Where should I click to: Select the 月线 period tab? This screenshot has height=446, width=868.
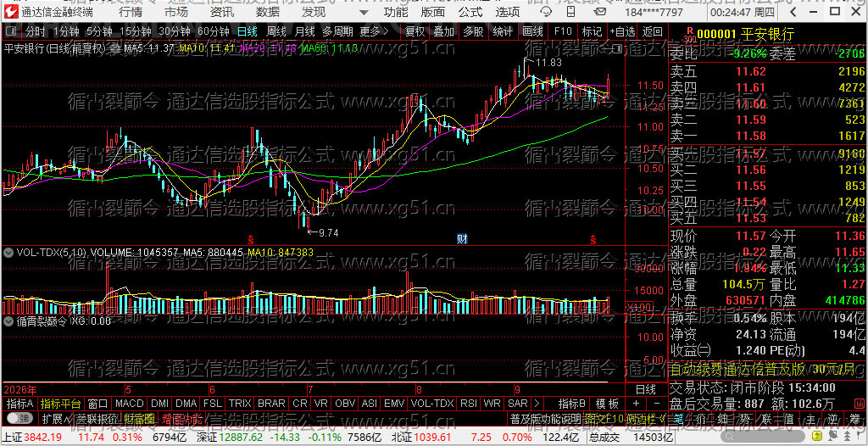coord(304,32)
